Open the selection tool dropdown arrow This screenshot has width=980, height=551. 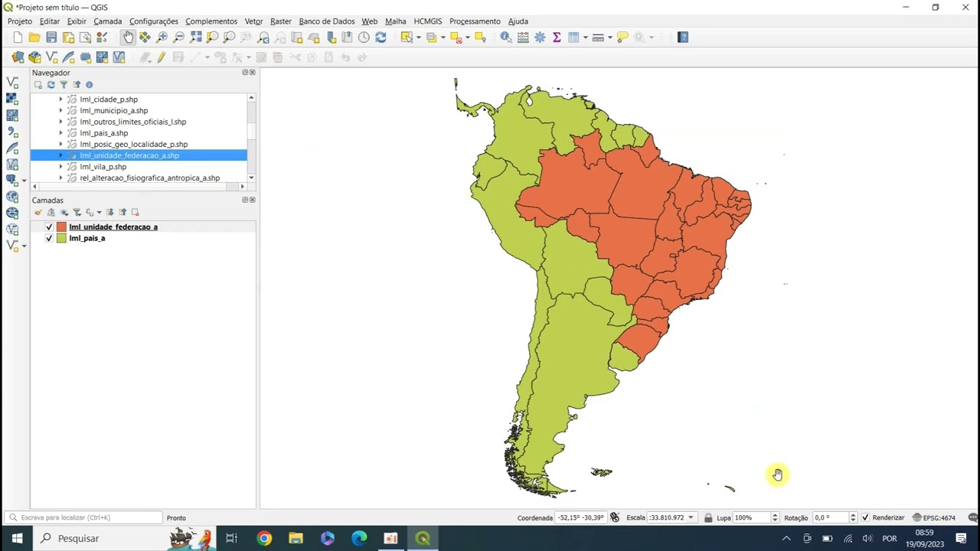click(x=418, y=37)
